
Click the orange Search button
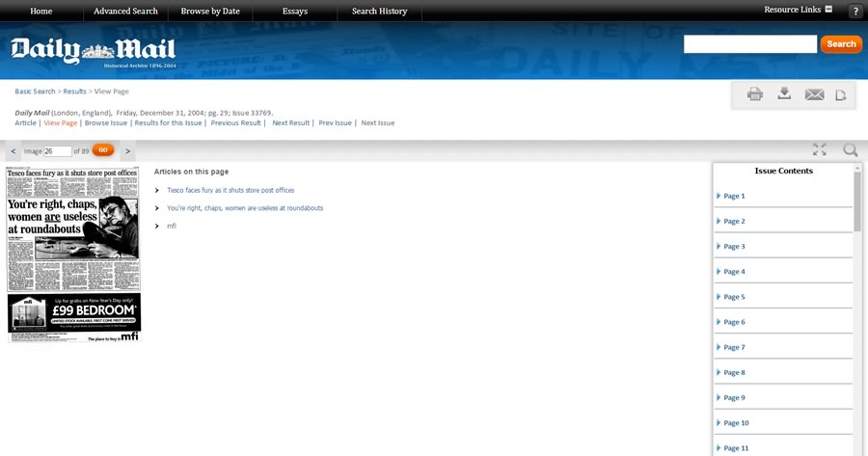point(841,43)
